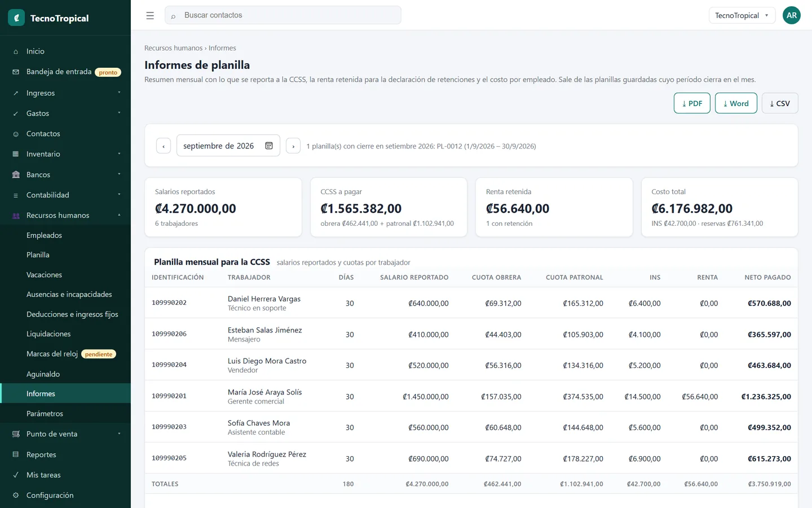812x508 pixels.
Task: Expand the Punto de venta submenu arrow
Action: click(119, 433)
